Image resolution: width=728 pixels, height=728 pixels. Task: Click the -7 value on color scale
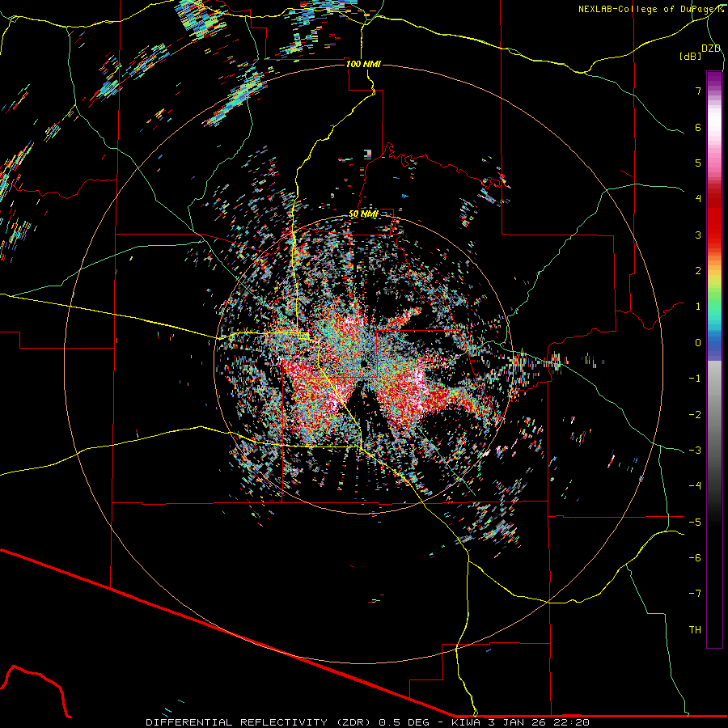(695, 594)
